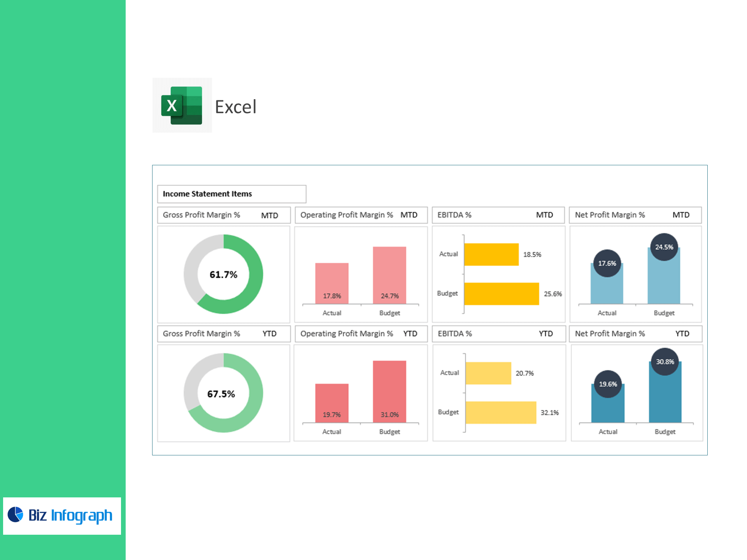747x560 pixels.
Task: Select Gross Profit Margin % MTD header
Action: click(224, 215)
